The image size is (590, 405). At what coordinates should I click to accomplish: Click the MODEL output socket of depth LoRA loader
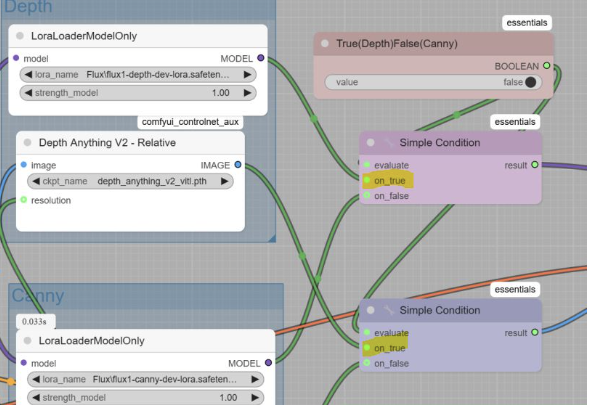pos(260,58)
